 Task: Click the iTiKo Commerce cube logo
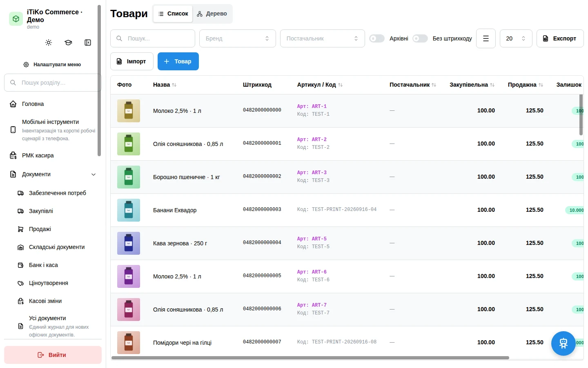[16, 19]
